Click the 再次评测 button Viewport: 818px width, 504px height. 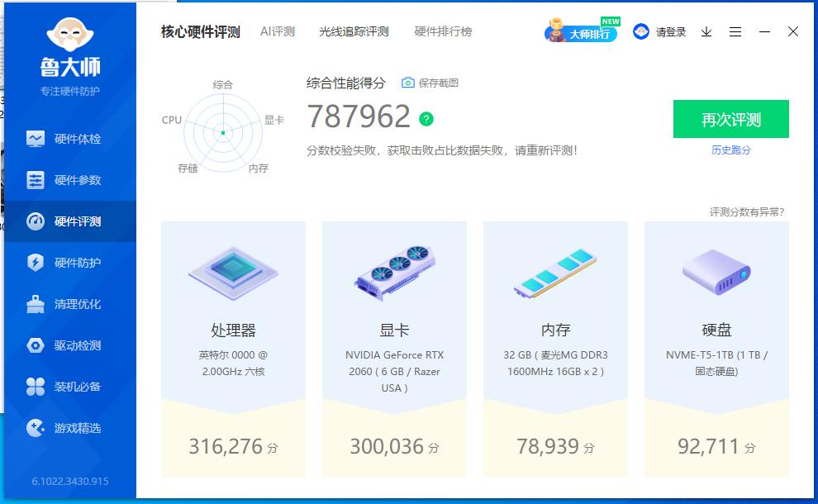pos(730,119)
